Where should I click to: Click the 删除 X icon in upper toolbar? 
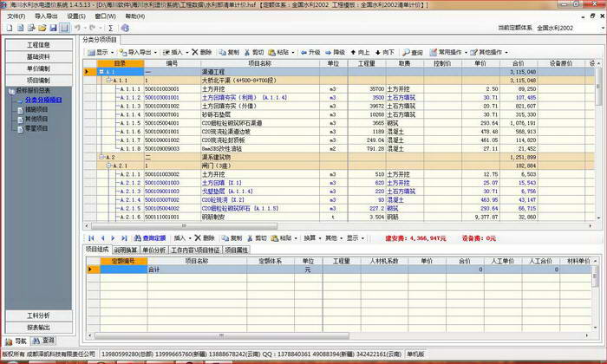195,52
